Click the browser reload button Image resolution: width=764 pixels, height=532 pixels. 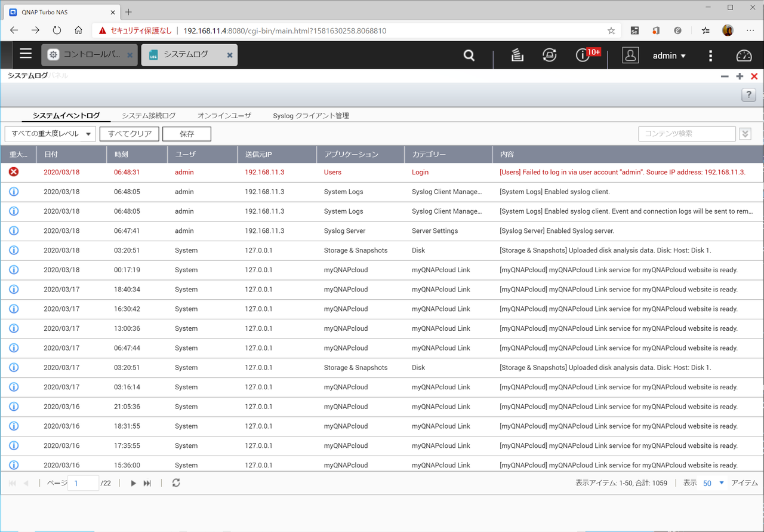click(57, 30)
